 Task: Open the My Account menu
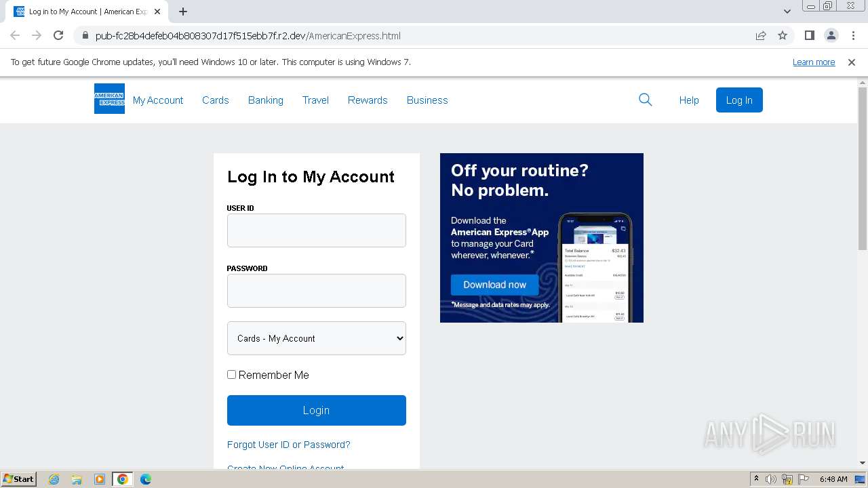click(x=158, y=100)
